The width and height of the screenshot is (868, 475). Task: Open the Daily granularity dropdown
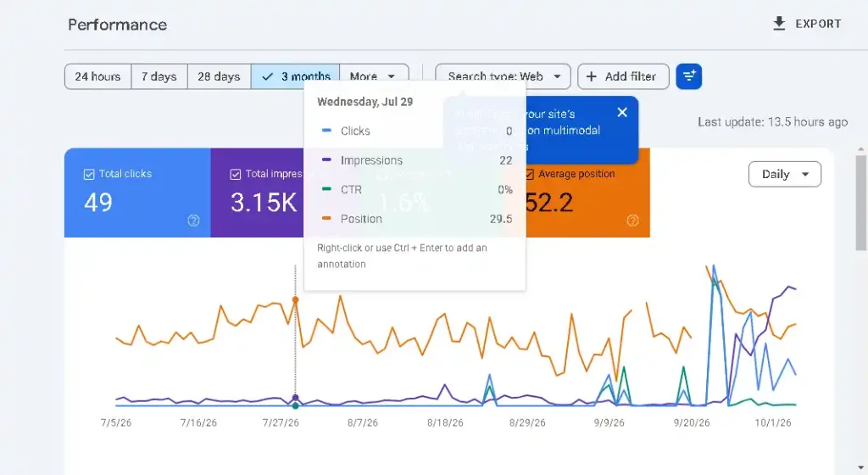(x=784, y=175)
